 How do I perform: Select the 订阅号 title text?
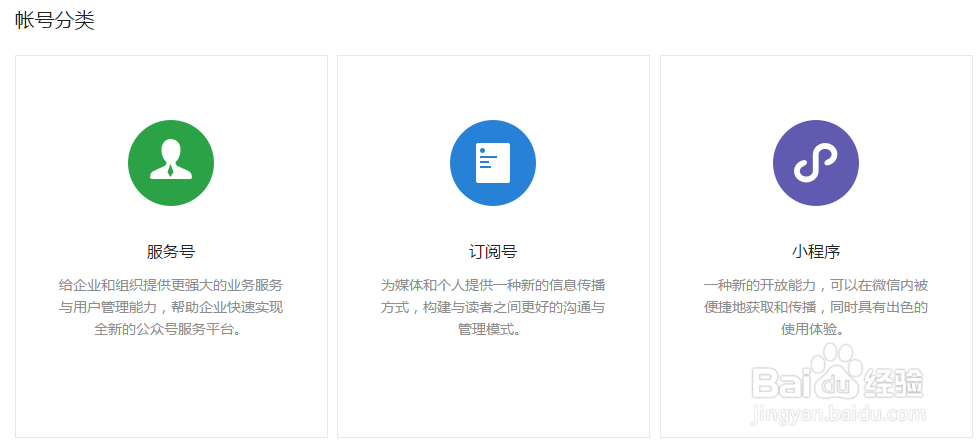(x=493, y=252)
